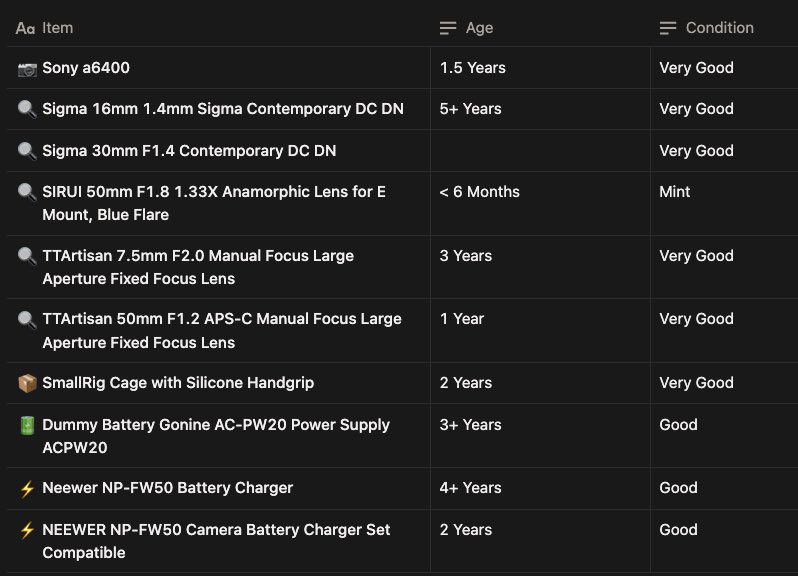Viewport: 798px width, 576px height.
Task: Open NEEWER NP-FW50 Camera Battery Charger Set item
Action: point(216,541)
